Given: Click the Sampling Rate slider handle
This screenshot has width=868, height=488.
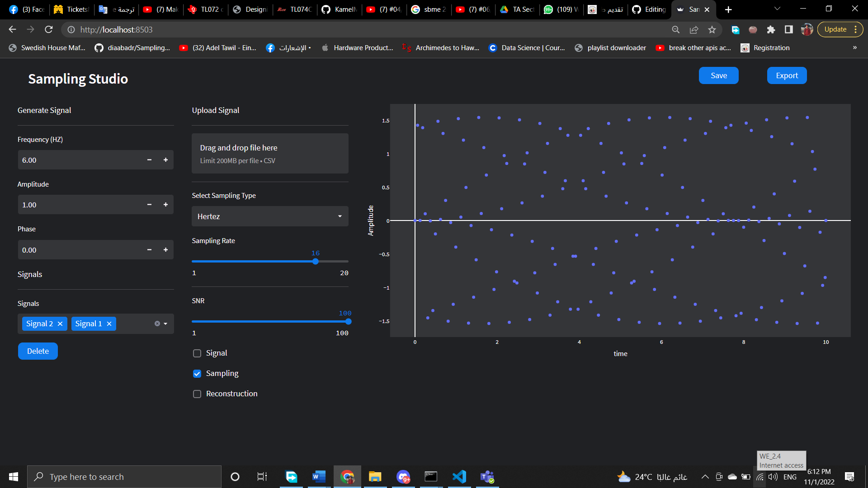Looking at the screenshot, I should (315, 261).
